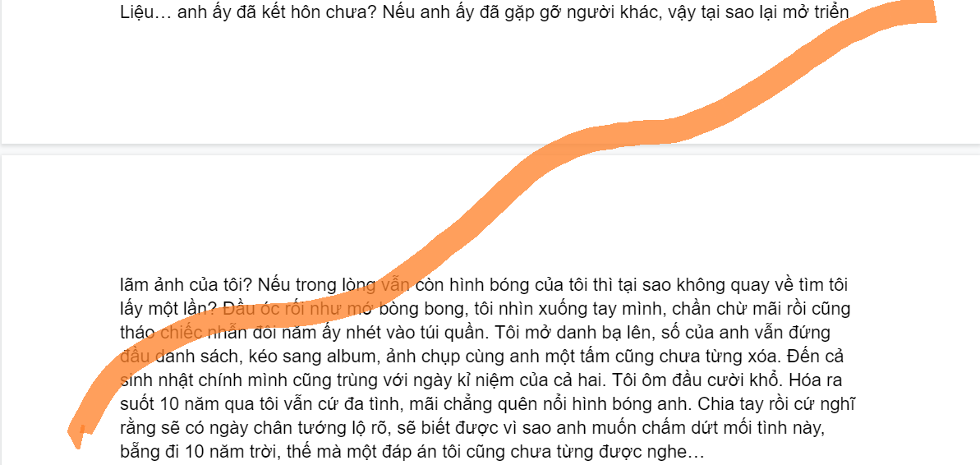Place cursor on the word "triển"
This screenshot has height=465, width=980.
[x=832, y=12]
